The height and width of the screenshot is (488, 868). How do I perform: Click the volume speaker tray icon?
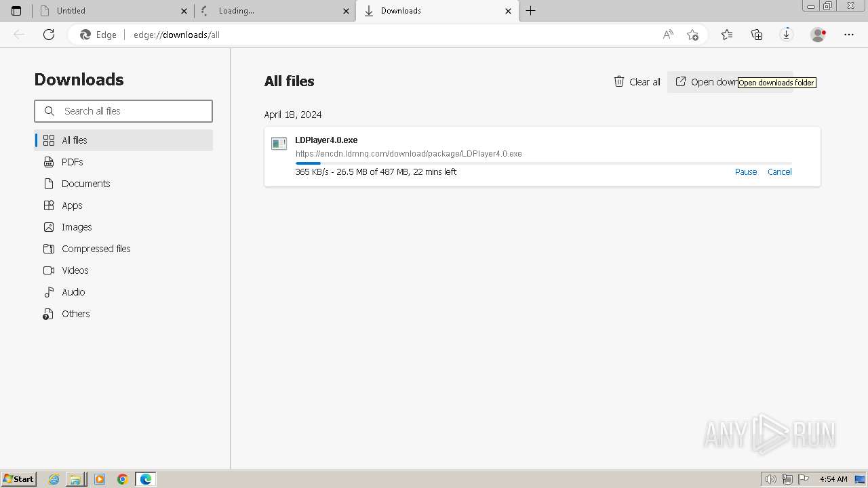[x=770, y=479]
